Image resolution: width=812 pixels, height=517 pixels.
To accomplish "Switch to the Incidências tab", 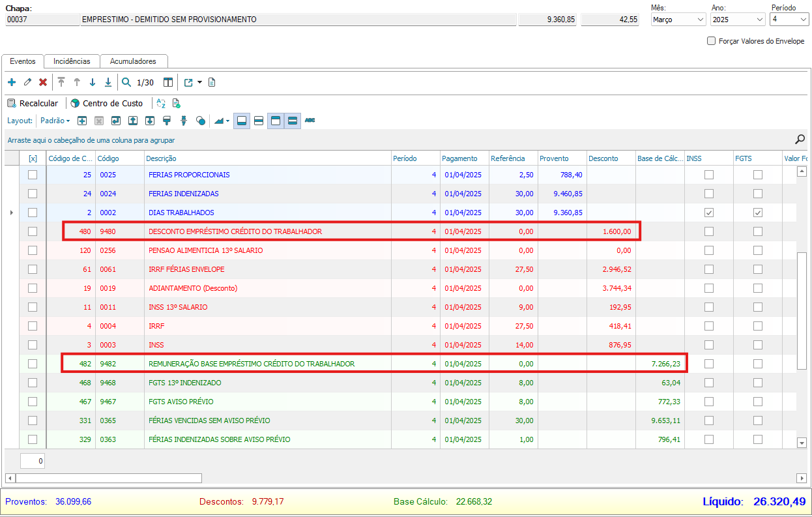I will click(72, 61).
